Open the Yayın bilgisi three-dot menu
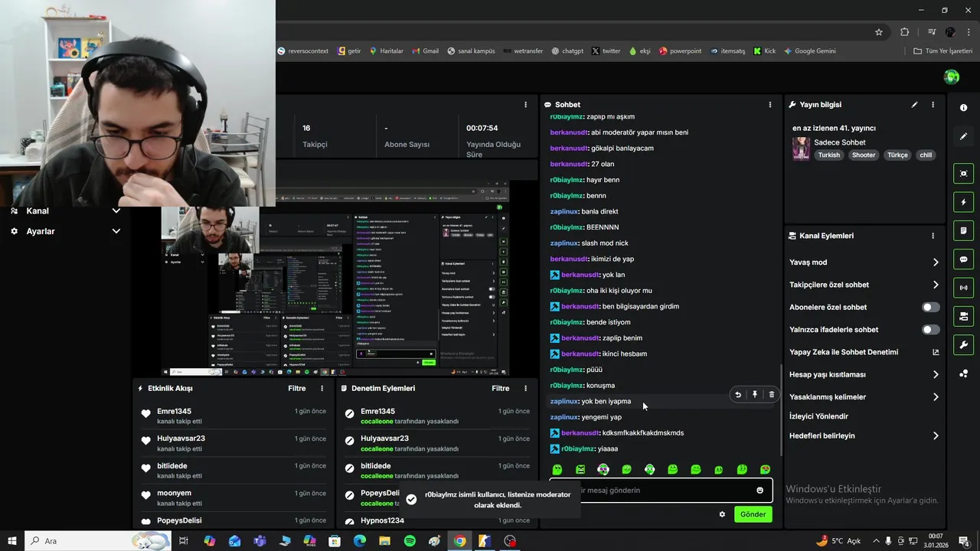This screenshot has width=980, height=551. 933,105
